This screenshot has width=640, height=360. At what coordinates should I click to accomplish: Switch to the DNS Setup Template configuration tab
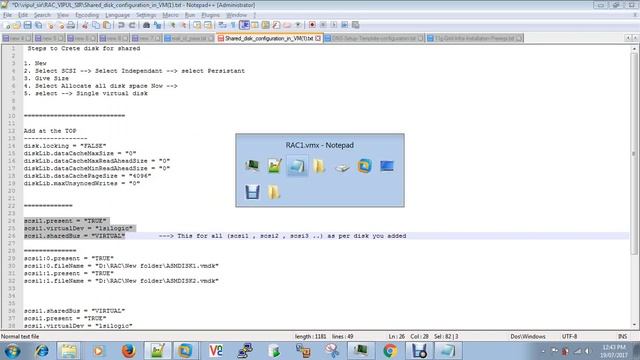(374, 38)
